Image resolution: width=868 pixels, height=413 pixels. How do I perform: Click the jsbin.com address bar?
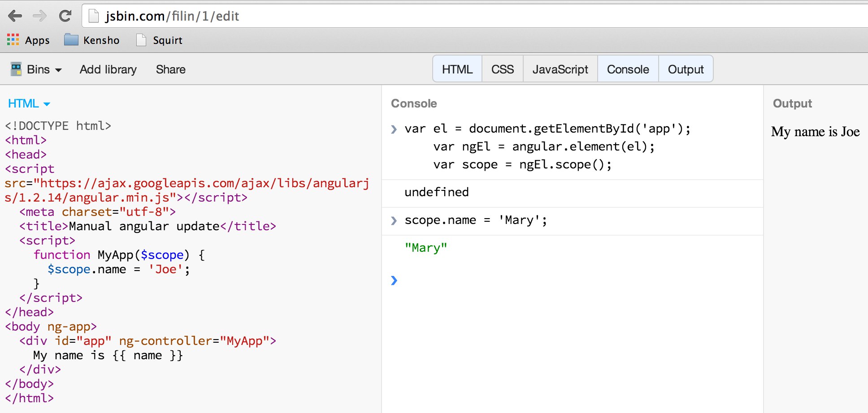click(475, 16)
